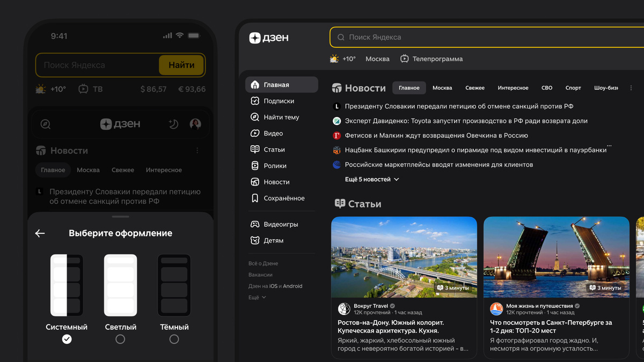This screenshot has height=362, width=644.
Task: Switch to Спорт tab in desktop news
Action: (x=573, y=88)
